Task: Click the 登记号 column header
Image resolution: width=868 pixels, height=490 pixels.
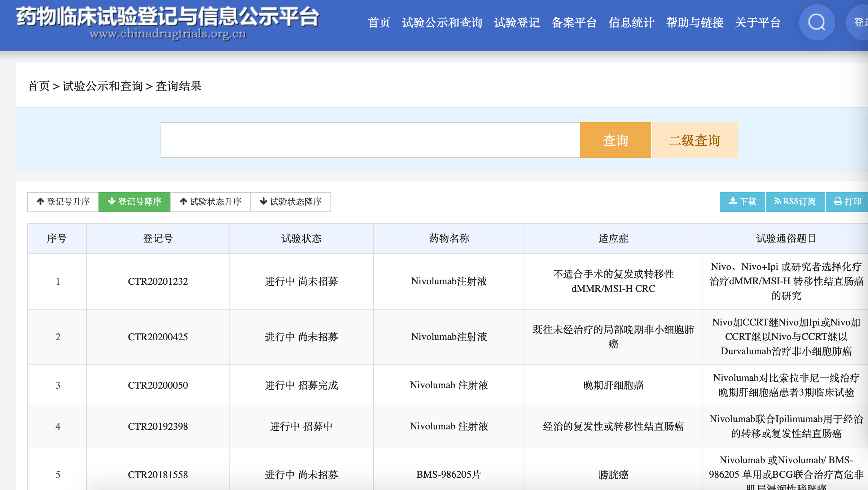Action: pos(158,239)
